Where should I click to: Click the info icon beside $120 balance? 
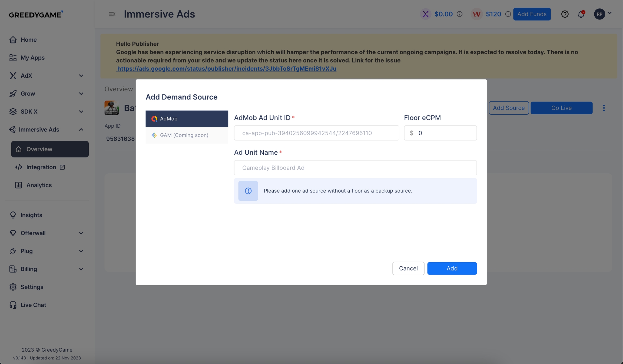point(508,14)
